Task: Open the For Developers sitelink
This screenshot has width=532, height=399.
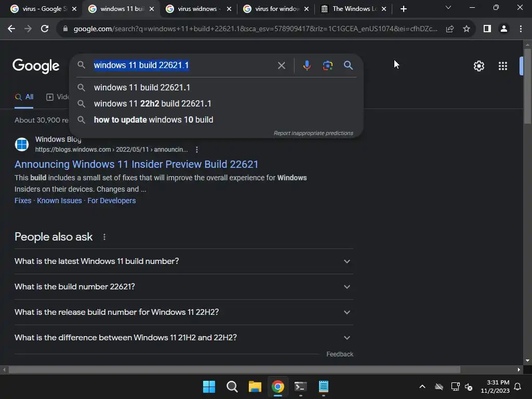Action: [x=112, y=201]
